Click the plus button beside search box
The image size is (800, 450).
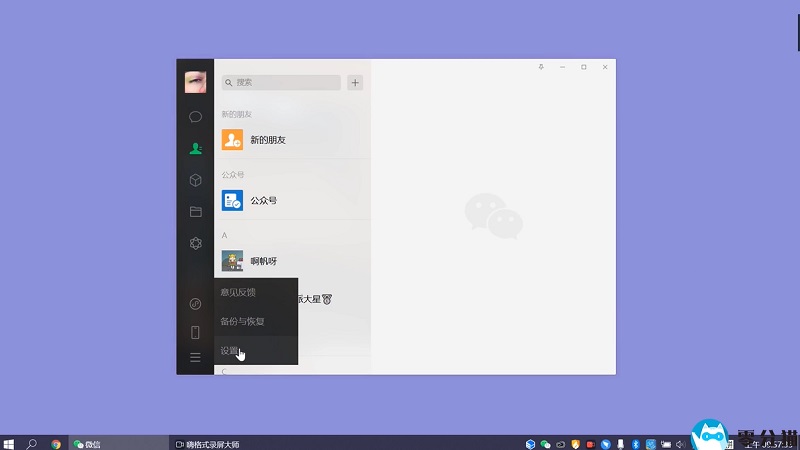pyautogui.click(x=355, y=83)
